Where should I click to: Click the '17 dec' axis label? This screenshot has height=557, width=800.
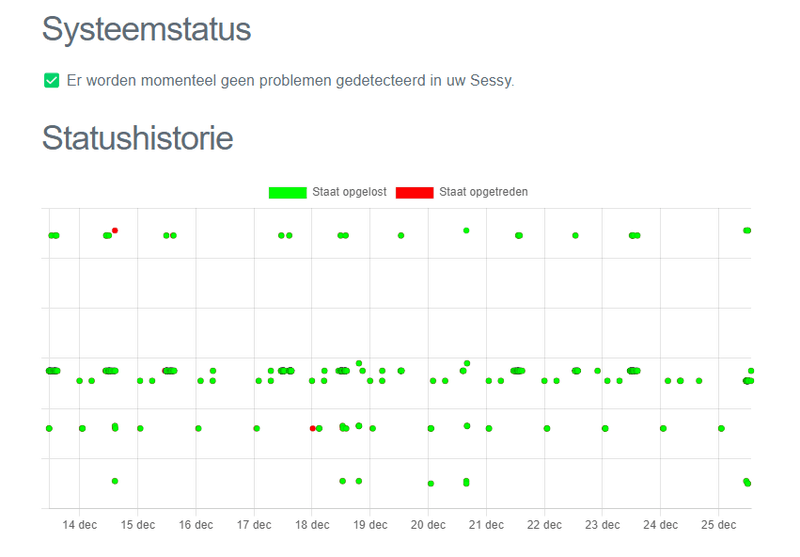(254, 525)
